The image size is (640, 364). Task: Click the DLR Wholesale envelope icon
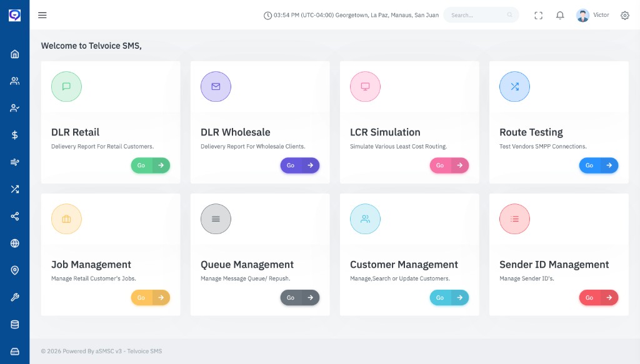[216, 86]
